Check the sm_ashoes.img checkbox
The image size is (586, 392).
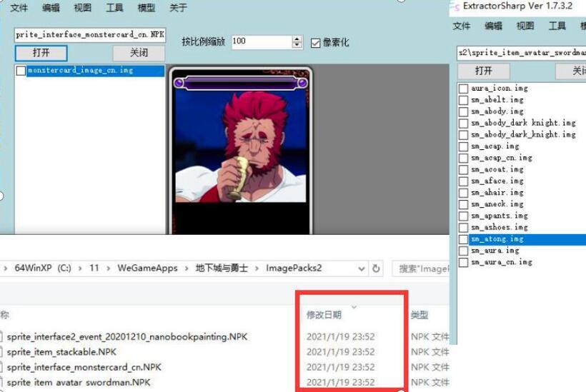[463, 227]
